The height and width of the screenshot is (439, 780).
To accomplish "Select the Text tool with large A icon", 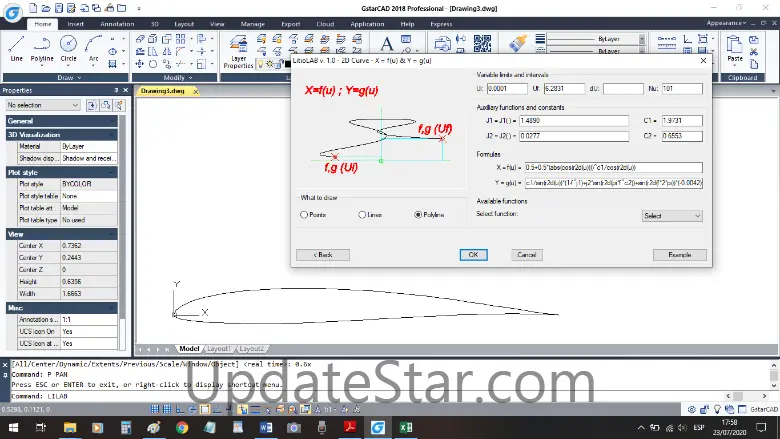I will (x=386, y=44).
